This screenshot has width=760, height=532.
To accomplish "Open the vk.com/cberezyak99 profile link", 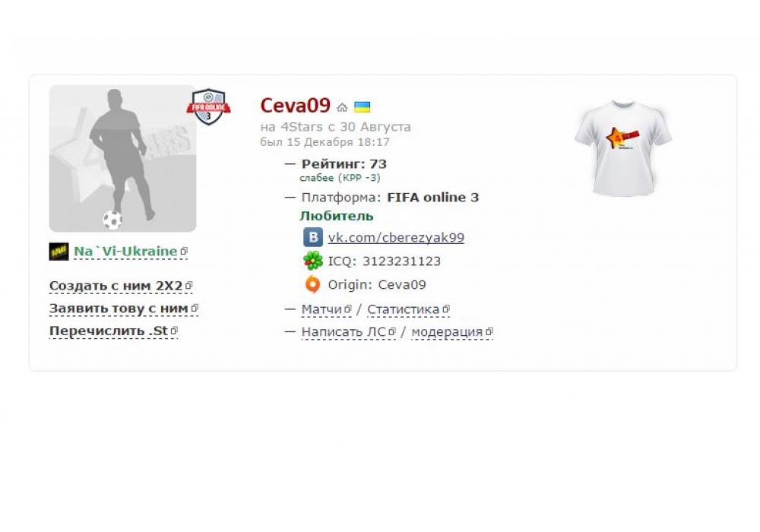I will [396, 237].
